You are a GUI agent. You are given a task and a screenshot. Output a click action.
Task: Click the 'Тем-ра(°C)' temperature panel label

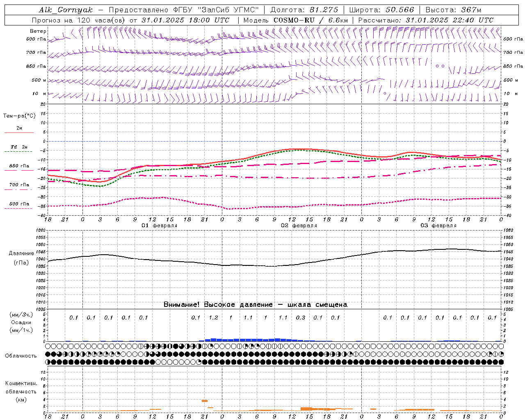tap(19, 116)
